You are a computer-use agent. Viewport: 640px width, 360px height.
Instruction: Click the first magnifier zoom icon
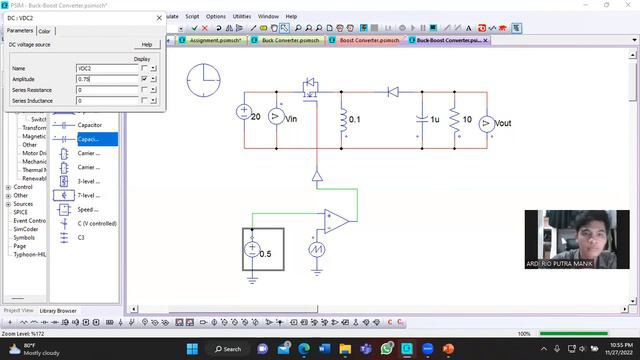click(298, 28)
